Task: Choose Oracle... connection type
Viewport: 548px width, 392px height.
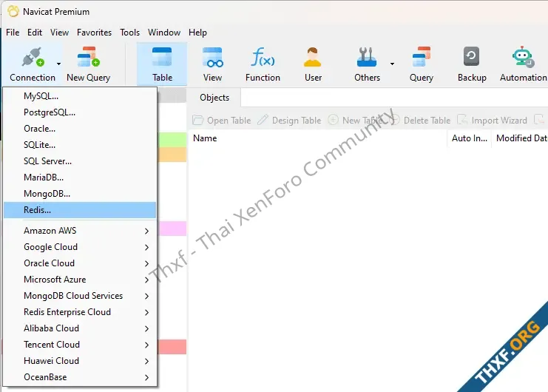Action: point(80,129)
